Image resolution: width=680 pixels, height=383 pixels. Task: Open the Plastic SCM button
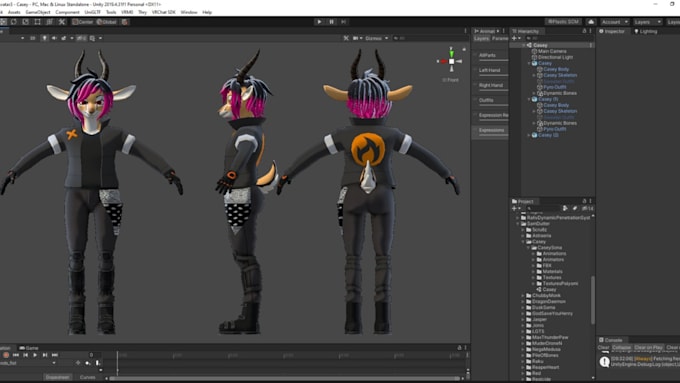click(563, 22)
